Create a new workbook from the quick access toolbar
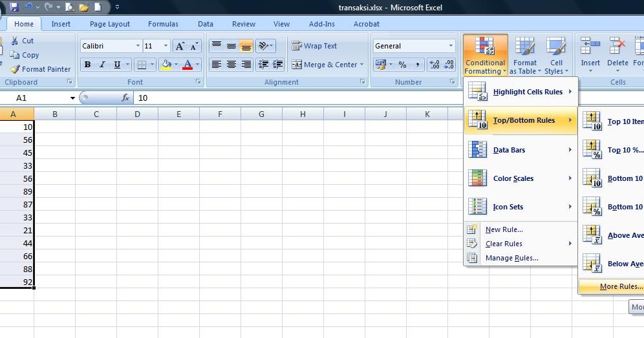644x338 pixels. 98,7
